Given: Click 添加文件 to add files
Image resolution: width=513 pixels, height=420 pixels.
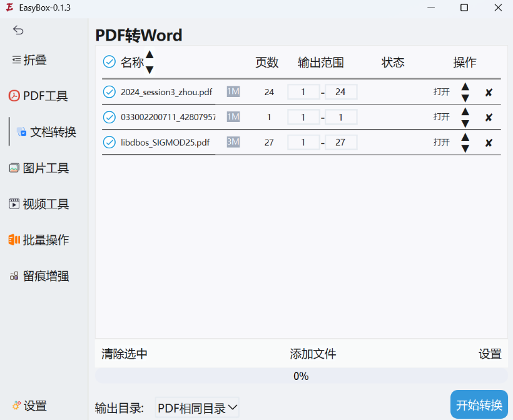Looking at the screenshot, I should click(x=313, y=354).
